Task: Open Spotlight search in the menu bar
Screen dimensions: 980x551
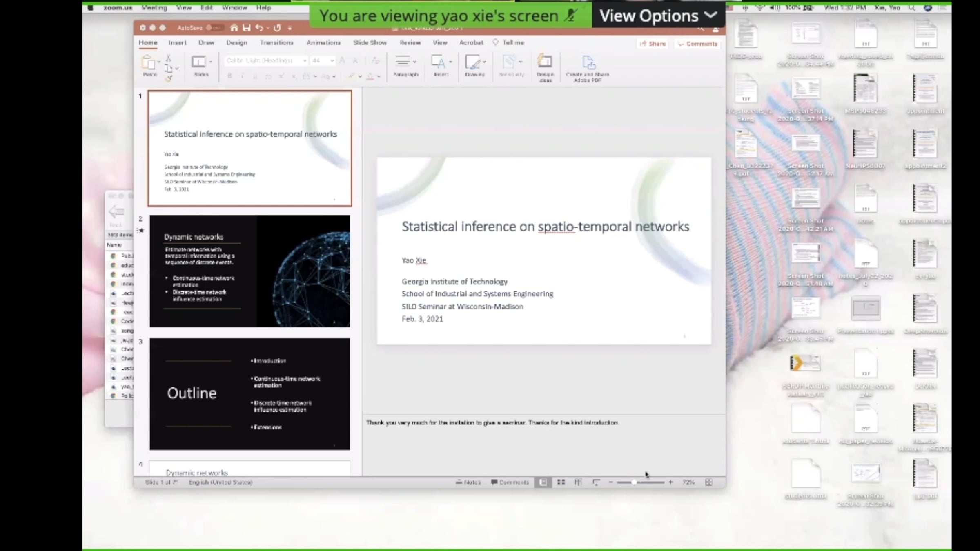Action: (x=911, y=8)
